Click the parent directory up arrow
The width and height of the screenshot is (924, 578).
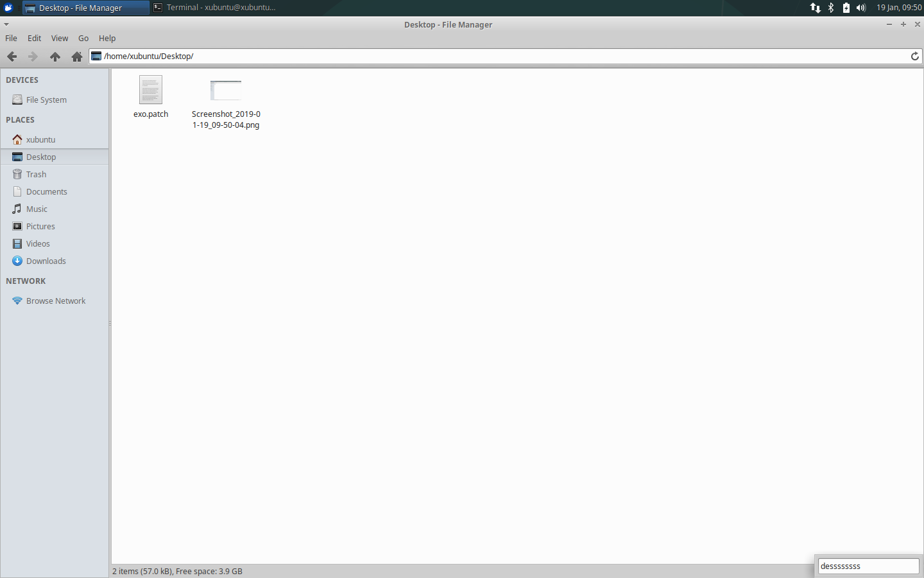[x=55, y=57]
